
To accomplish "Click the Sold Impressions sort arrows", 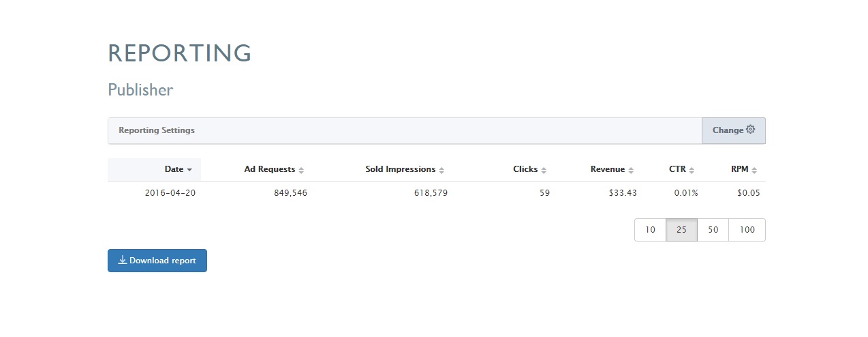I will [x=441, y=170].
